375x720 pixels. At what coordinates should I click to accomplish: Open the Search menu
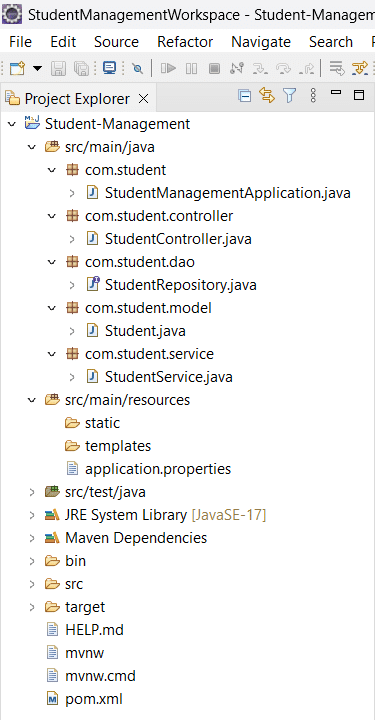(331, 42)
